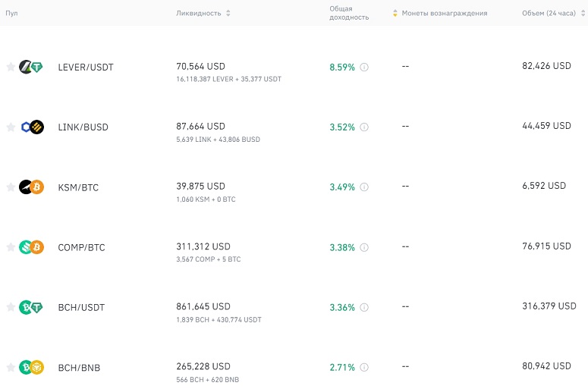Show info for 8.59% yield
This screenshot has height=389, width=588.
coord(364,67)
